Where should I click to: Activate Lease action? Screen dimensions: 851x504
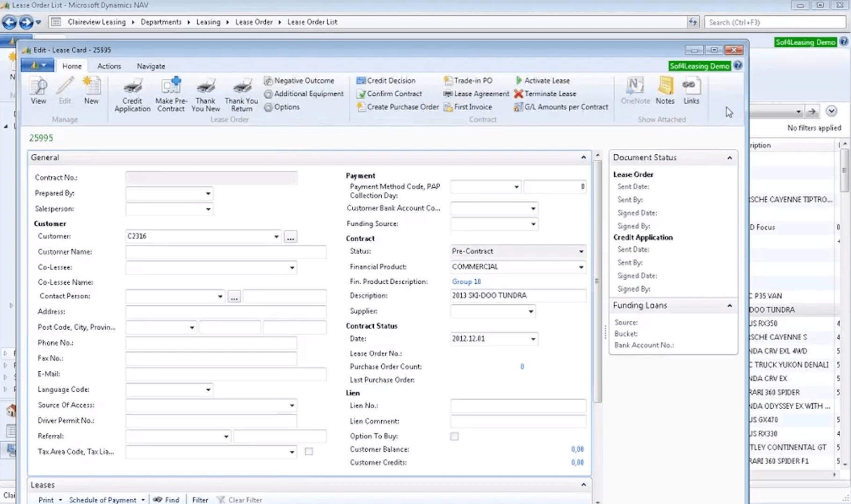click(542, 81)
